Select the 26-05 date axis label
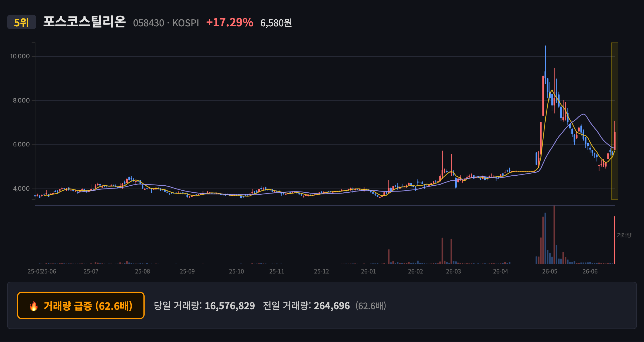The width and height of the screenshot is (644, 342). [x=550, y=271]
